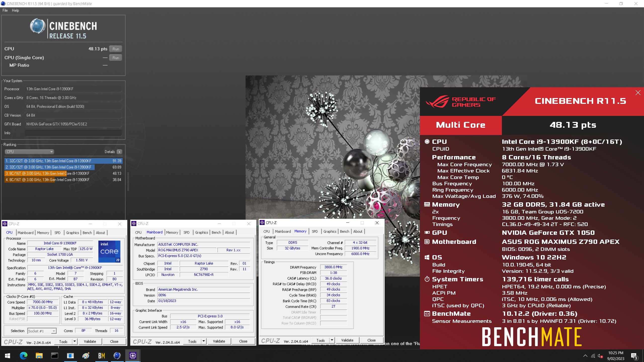Click Validate in left CPU-Z window
This screenshot has width=644, height=362.
click(90, 341)
